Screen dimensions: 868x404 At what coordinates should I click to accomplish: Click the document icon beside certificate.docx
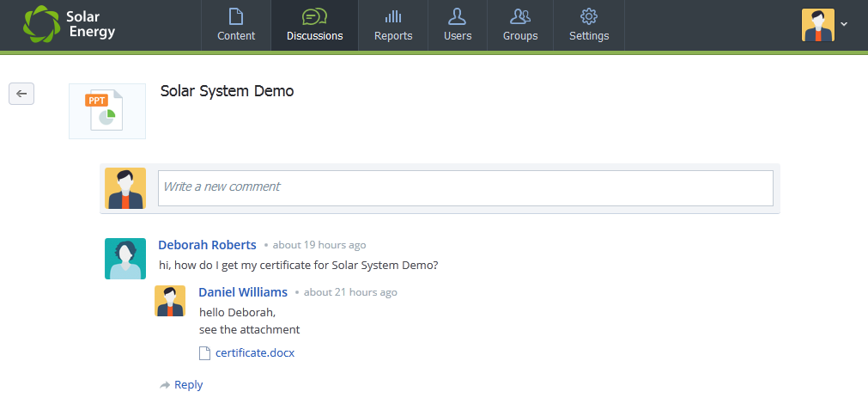coord(205,353)
